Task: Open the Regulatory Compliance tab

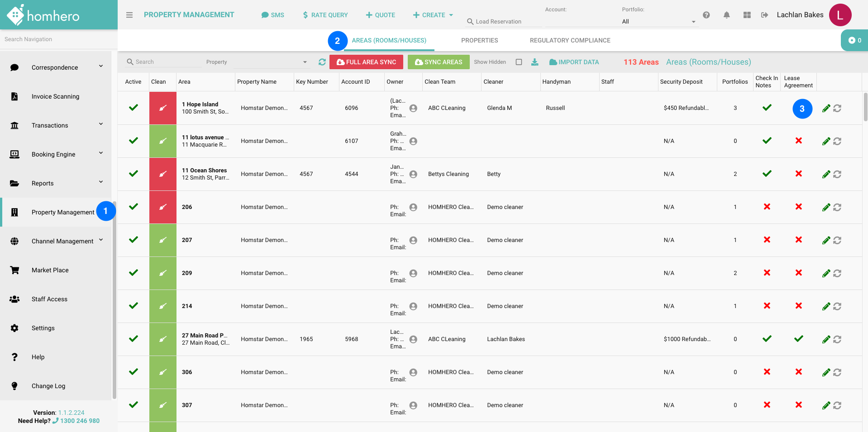Action: pos(570,40)
